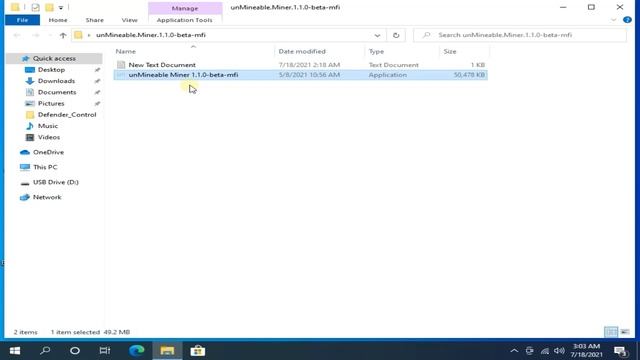
Task: Click the search unMineable.Miner field
Action: coord(520,36)
